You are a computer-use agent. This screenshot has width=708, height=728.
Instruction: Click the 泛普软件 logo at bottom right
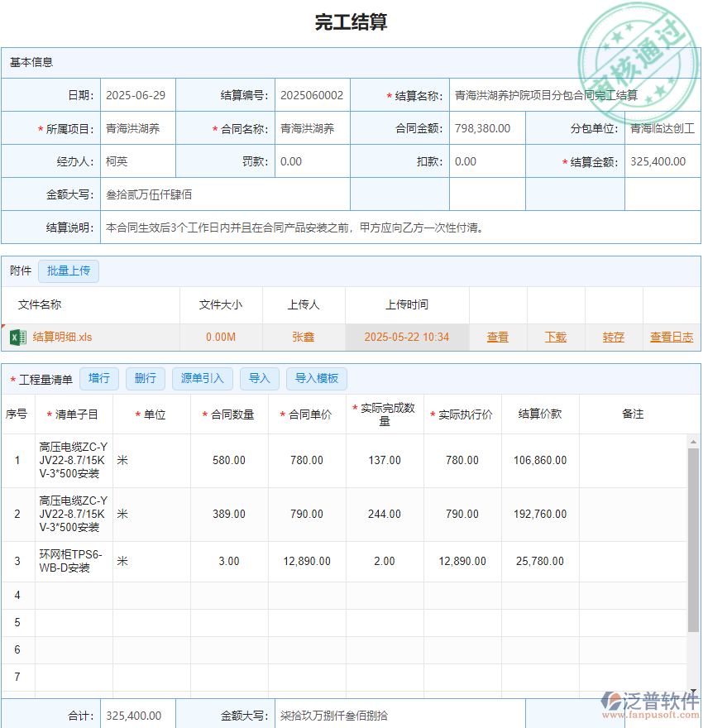[652, 704]
